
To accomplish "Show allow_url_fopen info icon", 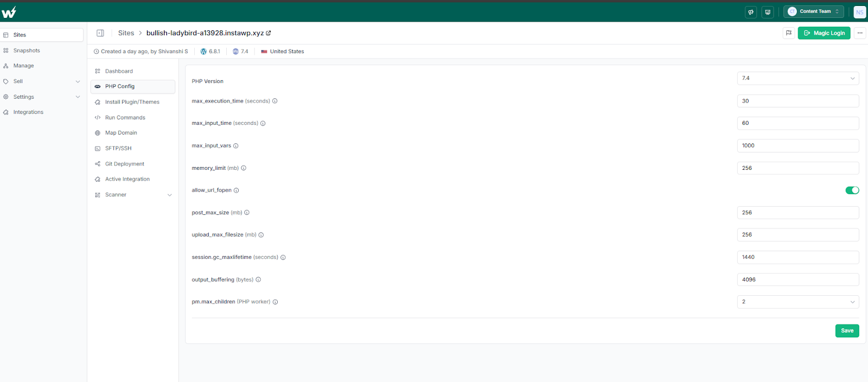I will 237,190.
